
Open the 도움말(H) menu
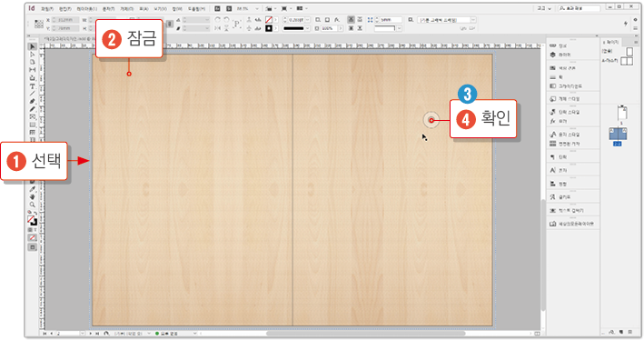point(196,8)
